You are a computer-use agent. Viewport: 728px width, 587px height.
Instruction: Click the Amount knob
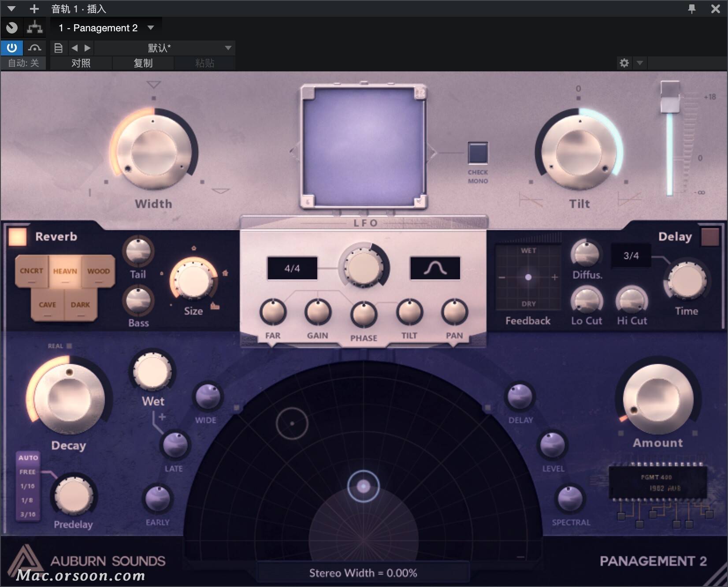point(657,399)
